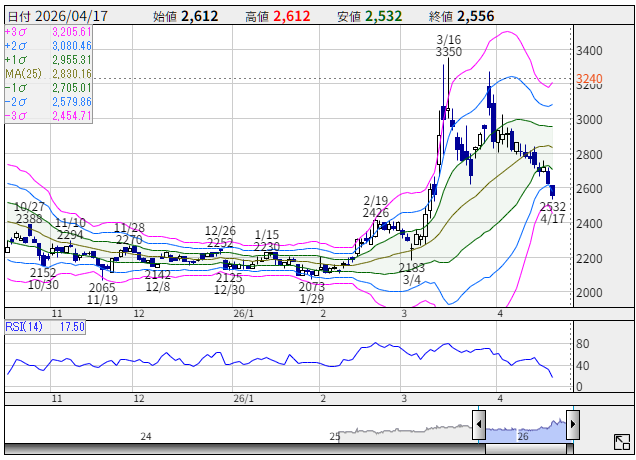The width and height of the screenshot is (636, 460).
Task: Click the highlighted blue range in navigator
Action: pos(527,426)
